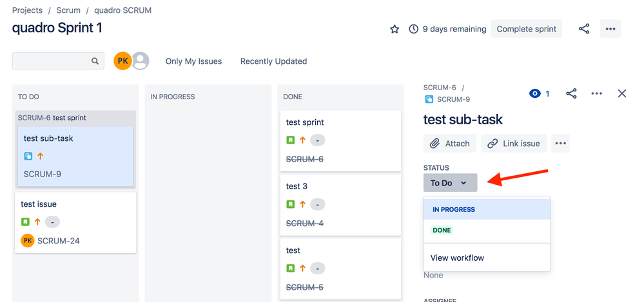Viewport: 644px width, 302px height.
Task: Click the sub-task type icon on SCRUM-9 card
Action: click(x=28, y=156)
